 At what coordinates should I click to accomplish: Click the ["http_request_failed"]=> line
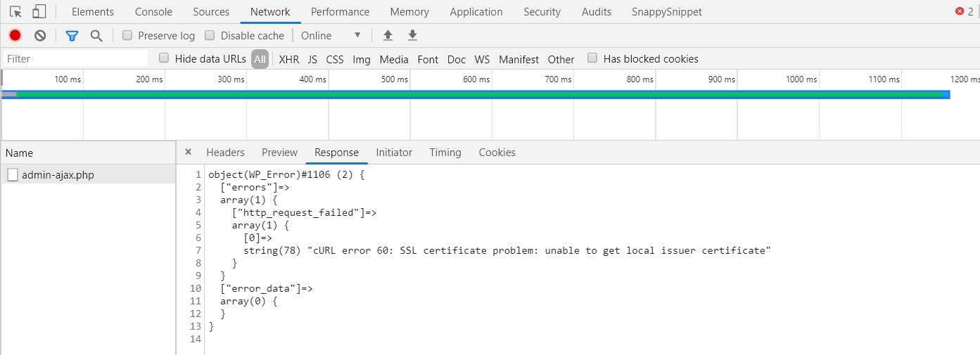click(x=305, y=212)
